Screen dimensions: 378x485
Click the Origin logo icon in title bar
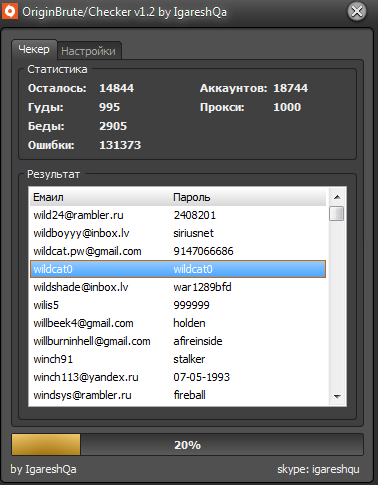10,12
